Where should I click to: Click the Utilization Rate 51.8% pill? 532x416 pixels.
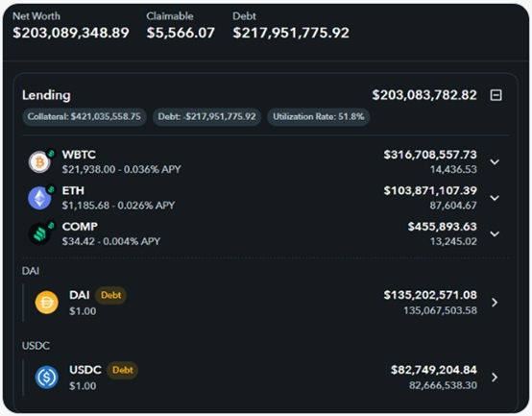[x=318, y=116]
